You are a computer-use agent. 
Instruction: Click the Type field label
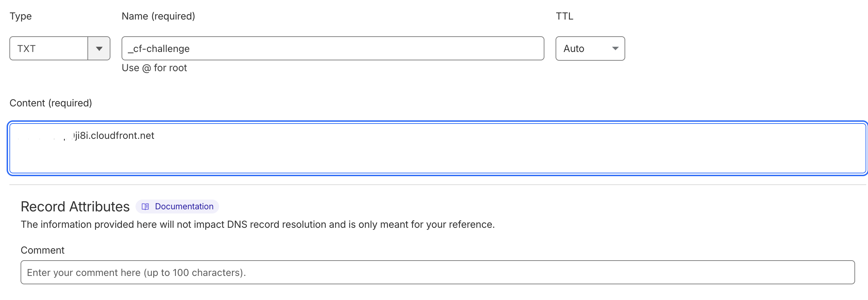coord(21,16)
